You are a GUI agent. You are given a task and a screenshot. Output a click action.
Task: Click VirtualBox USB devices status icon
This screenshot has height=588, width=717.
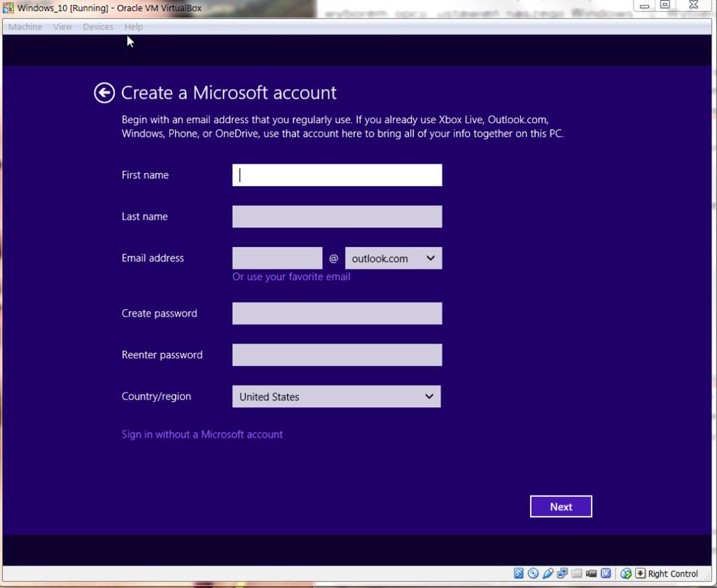tap(548, 573)
